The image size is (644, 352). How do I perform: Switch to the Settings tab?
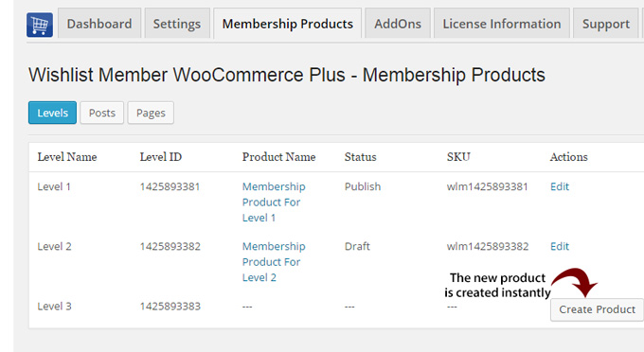coord(177,24)
